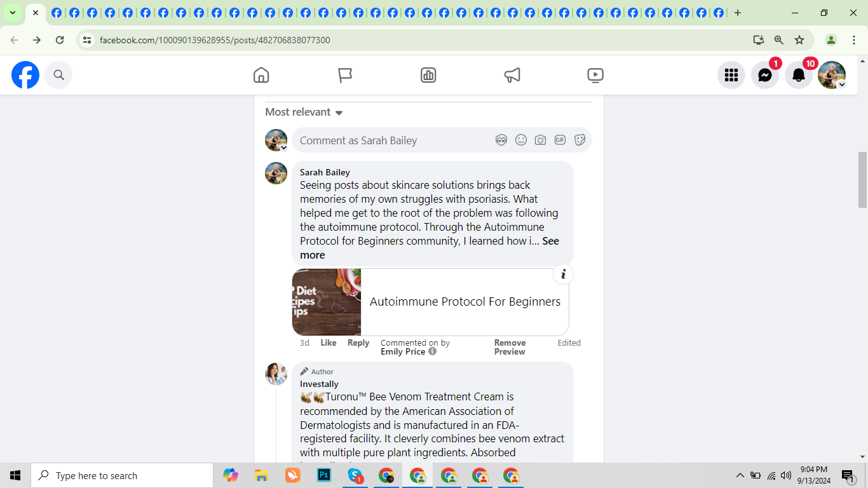Open Skype from the taskbar
This screenshot has height=488, width=868.
(355, 475)
